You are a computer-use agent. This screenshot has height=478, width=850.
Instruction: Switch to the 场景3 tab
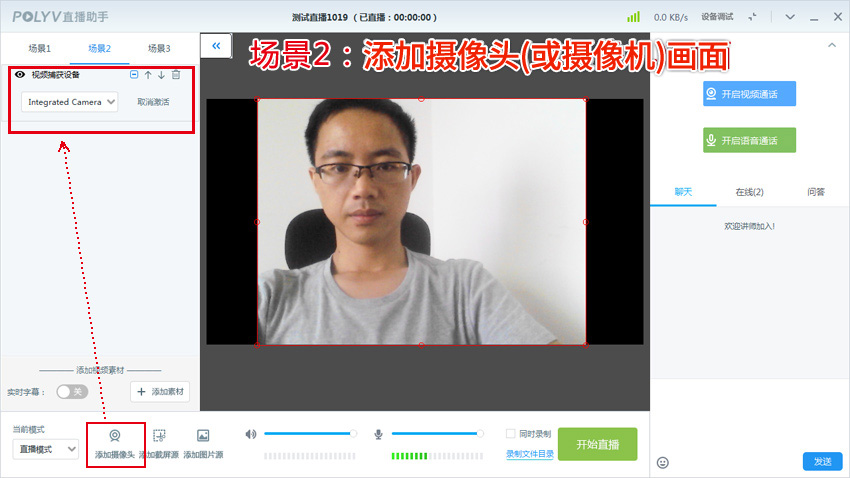[158, 48]
